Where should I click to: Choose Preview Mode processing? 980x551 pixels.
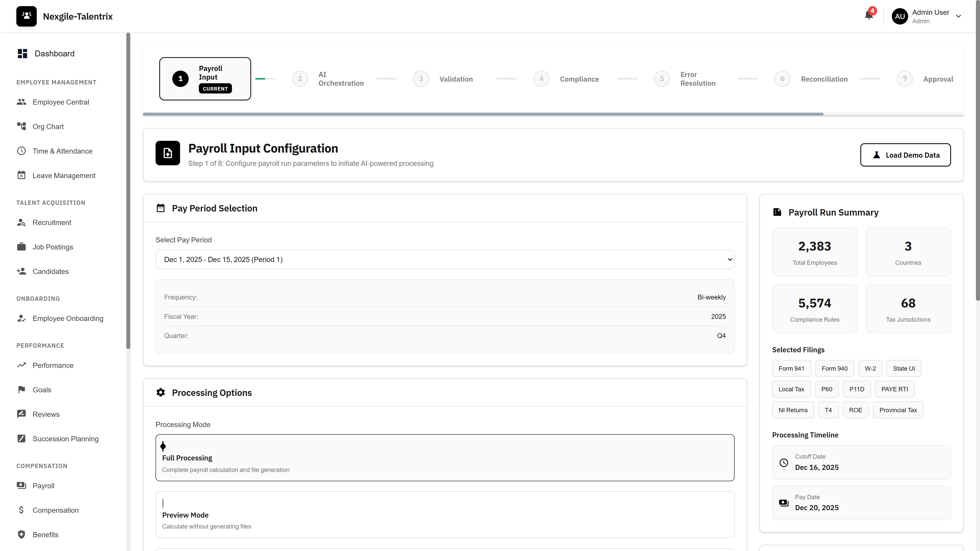(445, 515)
